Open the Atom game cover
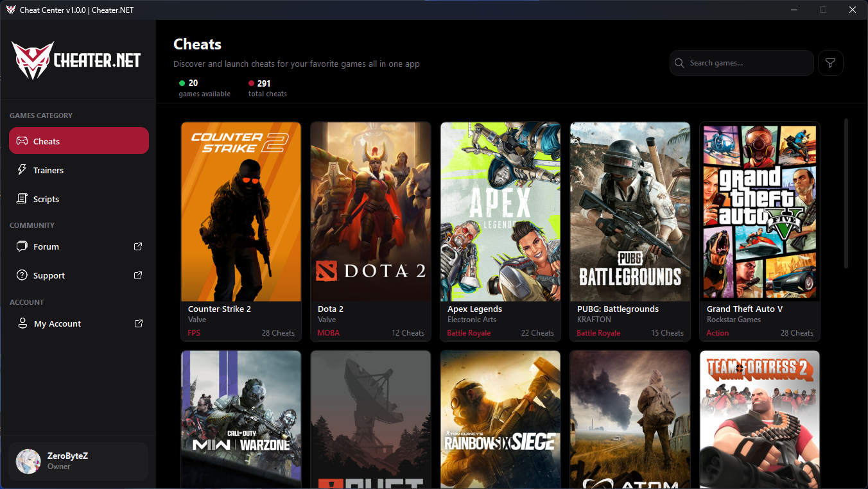868x489 pixels. pos(630,420)
